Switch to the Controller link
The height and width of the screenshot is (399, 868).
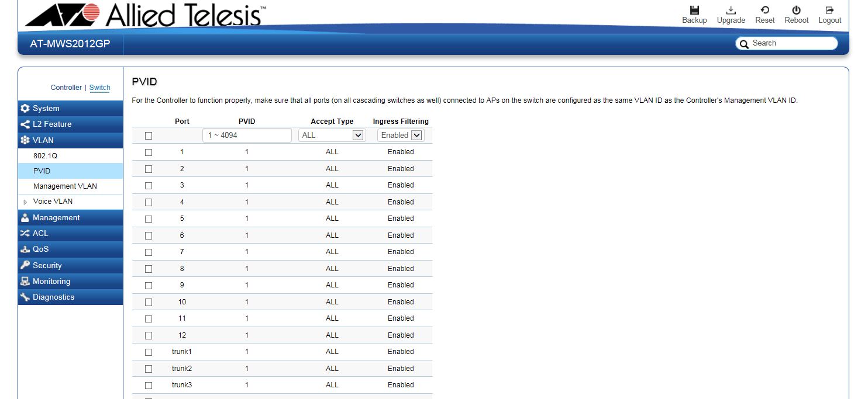[66, 88]
